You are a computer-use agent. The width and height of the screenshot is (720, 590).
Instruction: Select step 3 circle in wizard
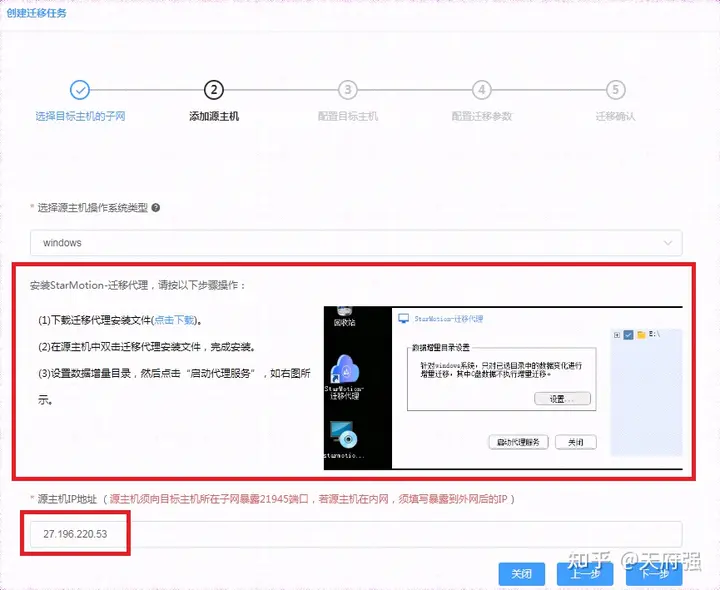click(348, 90)
